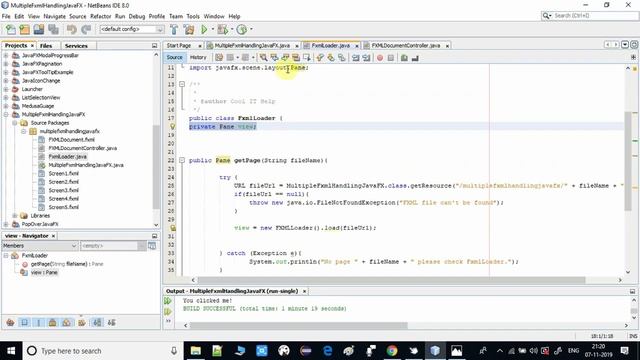Toggle Sort by Name in Navigator

coord(97,322)
